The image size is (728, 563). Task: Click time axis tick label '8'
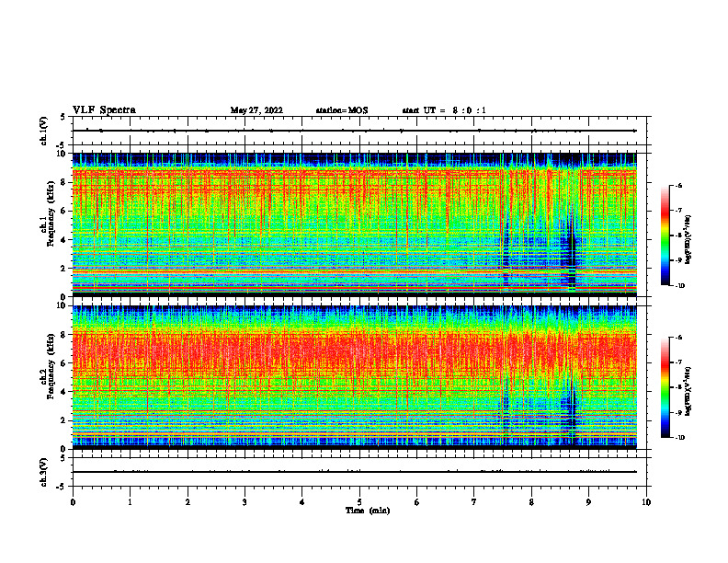point(531,502)
